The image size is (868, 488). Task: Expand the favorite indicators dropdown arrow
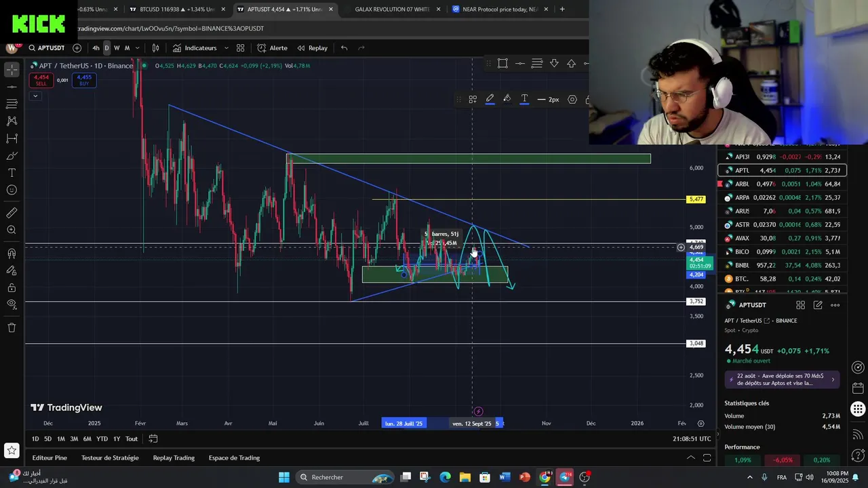coord(226,48)
